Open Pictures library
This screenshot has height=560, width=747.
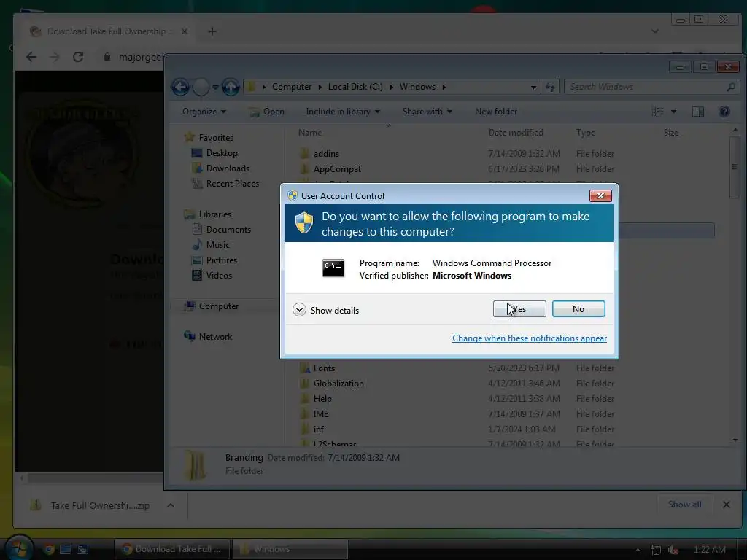pyautogui.click(x=222, y=260)
